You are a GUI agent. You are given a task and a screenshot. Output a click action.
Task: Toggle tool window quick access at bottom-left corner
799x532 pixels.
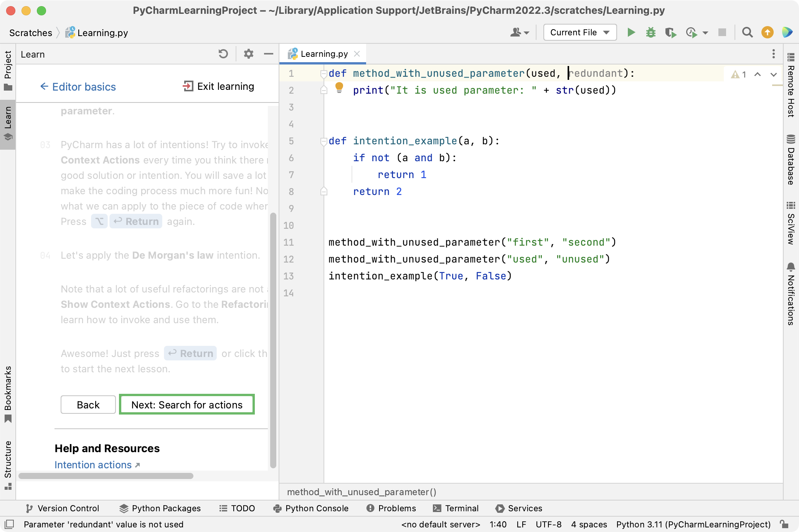[9, 524]
